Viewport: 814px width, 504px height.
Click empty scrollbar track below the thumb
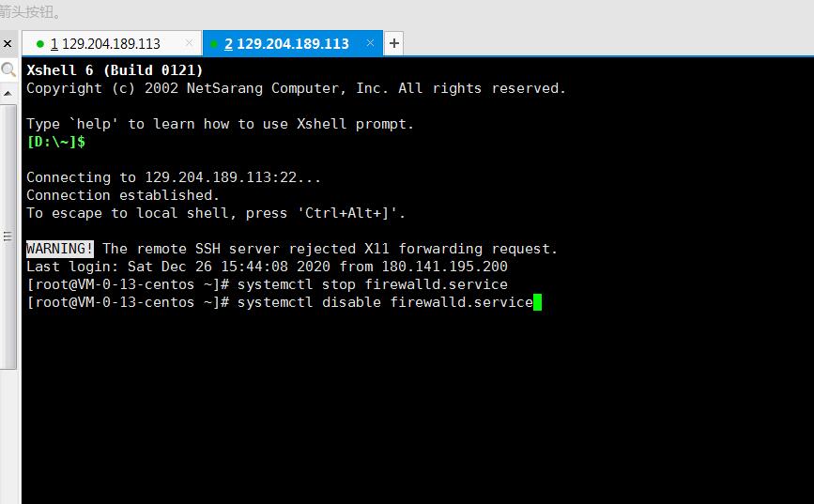pos(8,432)
